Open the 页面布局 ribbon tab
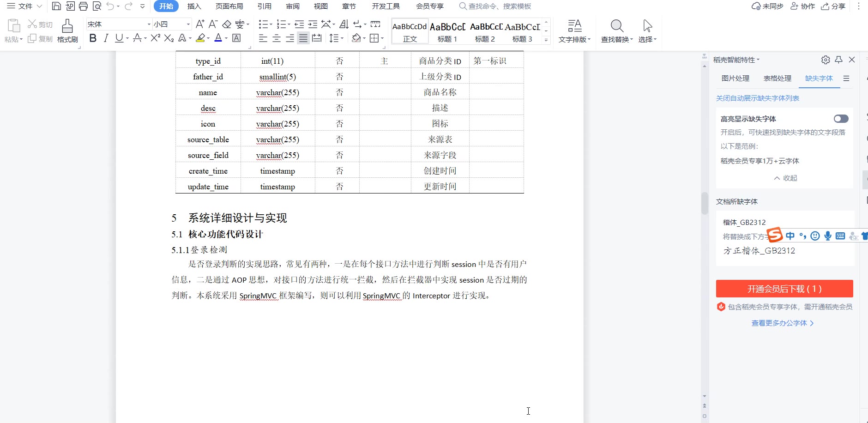 (x=229, y=6)
